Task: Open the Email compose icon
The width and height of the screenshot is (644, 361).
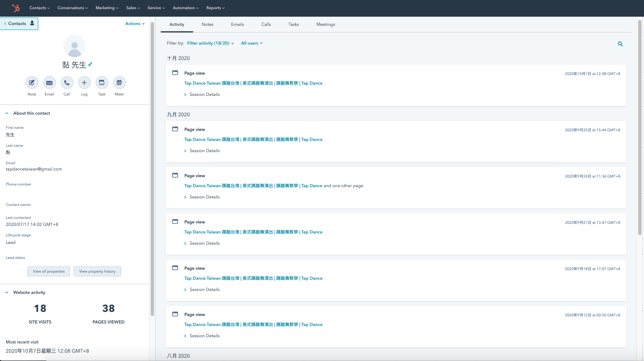Action: [49, 83]
